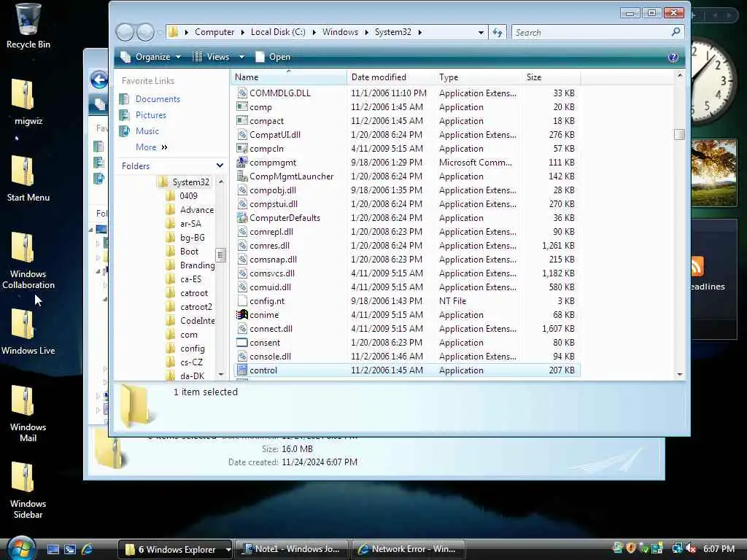The width and height of the screenshot is (747, 560).
Task: Click the Open toolbar button
Action: pyautogui.click(x=273, y=57)
